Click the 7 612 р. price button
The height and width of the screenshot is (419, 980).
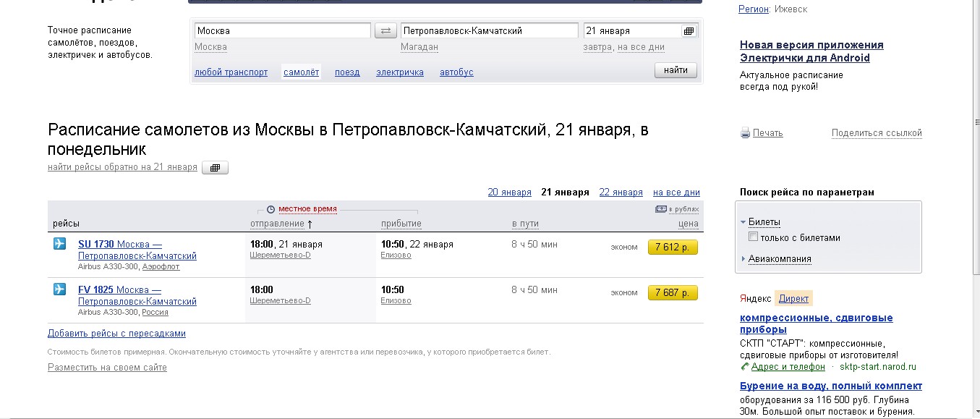(x=673, y=247)
